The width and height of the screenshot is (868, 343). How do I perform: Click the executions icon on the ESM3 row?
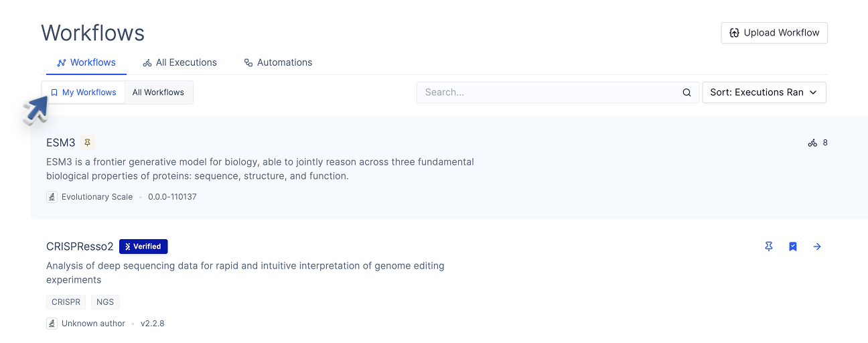click(812, 143)
